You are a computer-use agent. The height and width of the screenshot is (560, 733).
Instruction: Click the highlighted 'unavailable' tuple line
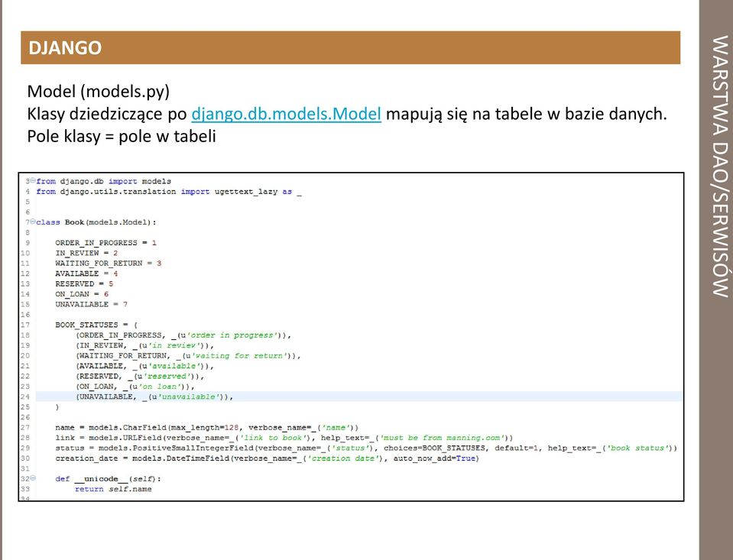click(154, 397)
